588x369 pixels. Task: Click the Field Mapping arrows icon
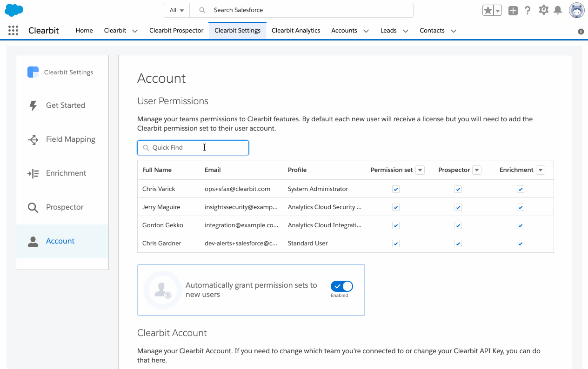(33, 139)
